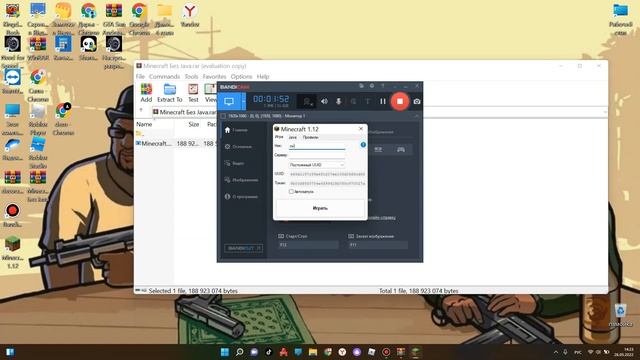640x360 pixels.
Task: Open the Google Chrome desktop shortcut
Action: click(139, 19)
